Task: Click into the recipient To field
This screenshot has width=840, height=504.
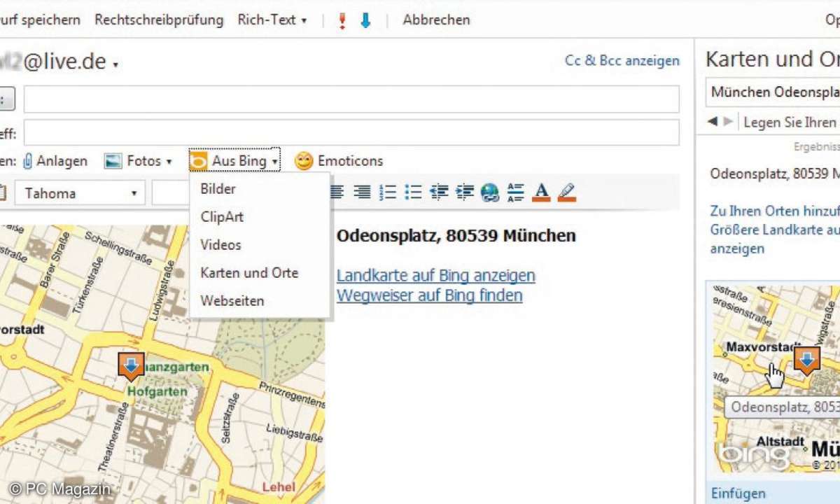Action: coord(351,99)
